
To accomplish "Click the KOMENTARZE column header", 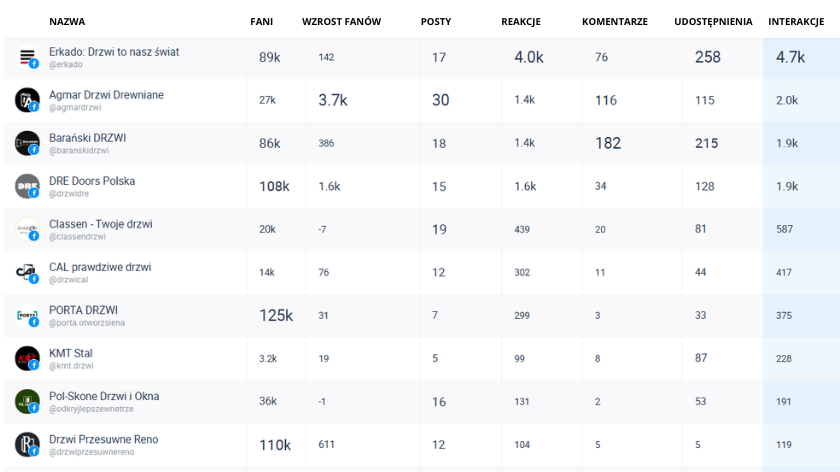I will 614,21.
